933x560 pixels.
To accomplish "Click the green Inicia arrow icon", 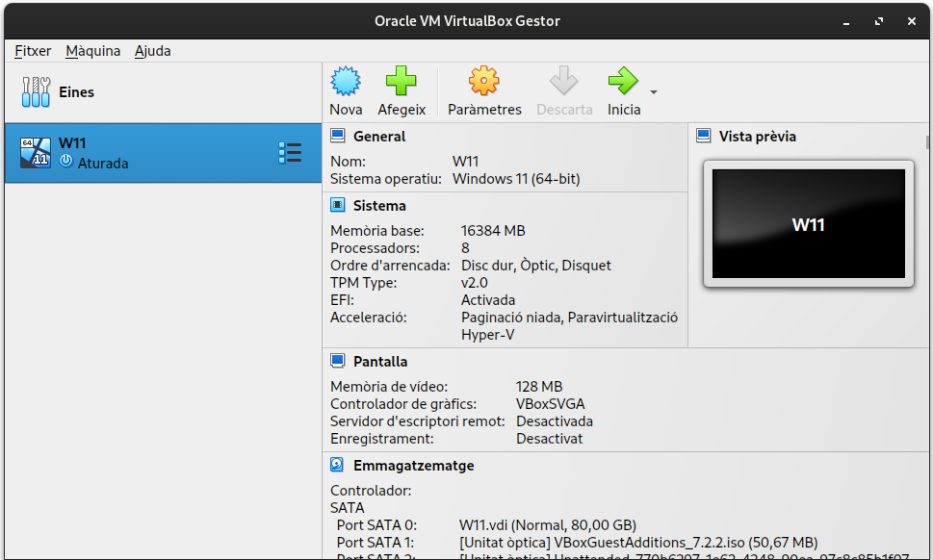I will (x=623, y=81).
